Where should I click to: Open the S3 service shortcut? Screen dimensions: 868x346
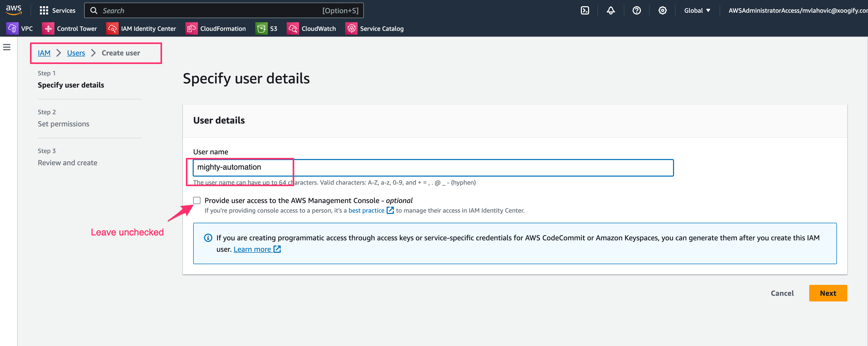(266, 28)
